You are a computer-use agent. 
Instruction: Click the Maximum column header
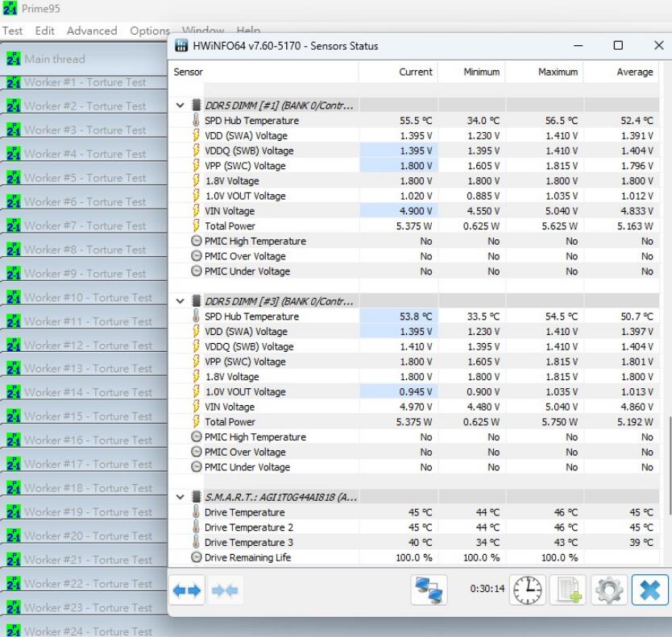pyautogui.click(x=558, y=72)
